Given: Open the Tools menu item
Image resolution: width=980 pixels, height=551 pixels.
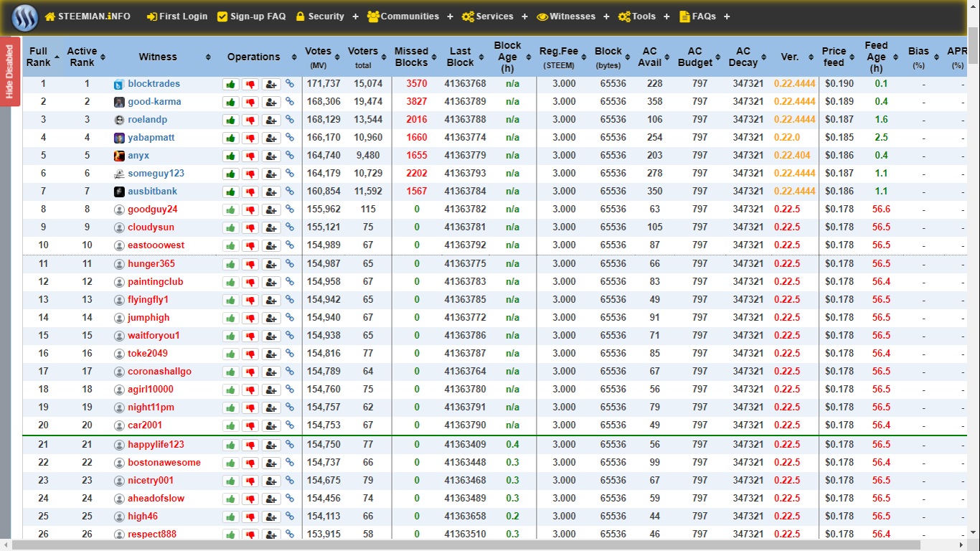Looking at the screenshot, I should [637, 17].
